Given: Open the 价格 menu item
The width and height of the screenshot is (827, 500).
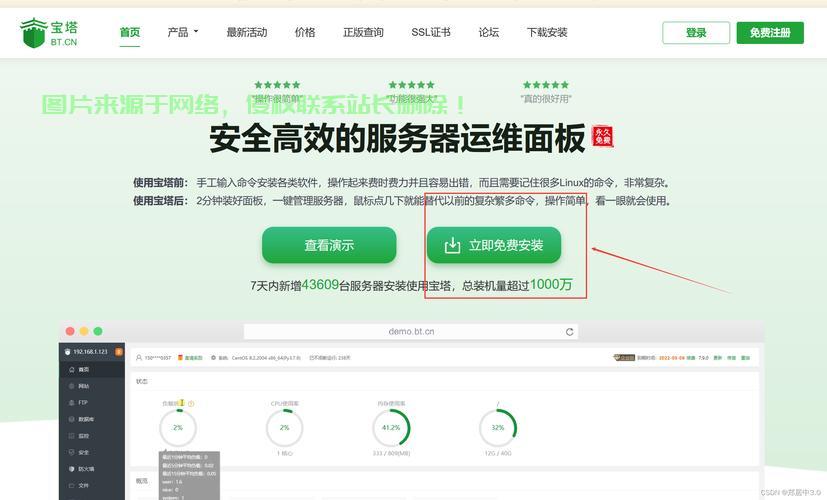Looking at the screenshot, I should click(305, 33).
